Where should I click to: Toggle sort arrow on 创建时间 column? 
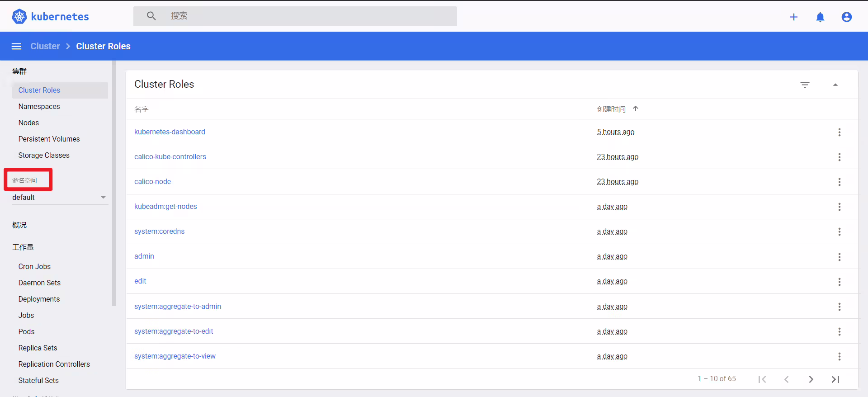tap(636, 109)
